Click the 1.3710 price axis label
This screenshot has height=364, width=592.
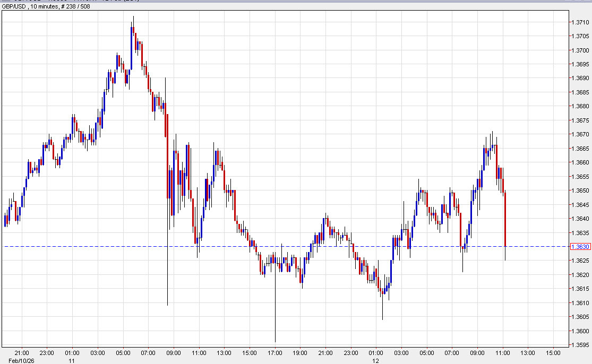(x=578, y=22)
